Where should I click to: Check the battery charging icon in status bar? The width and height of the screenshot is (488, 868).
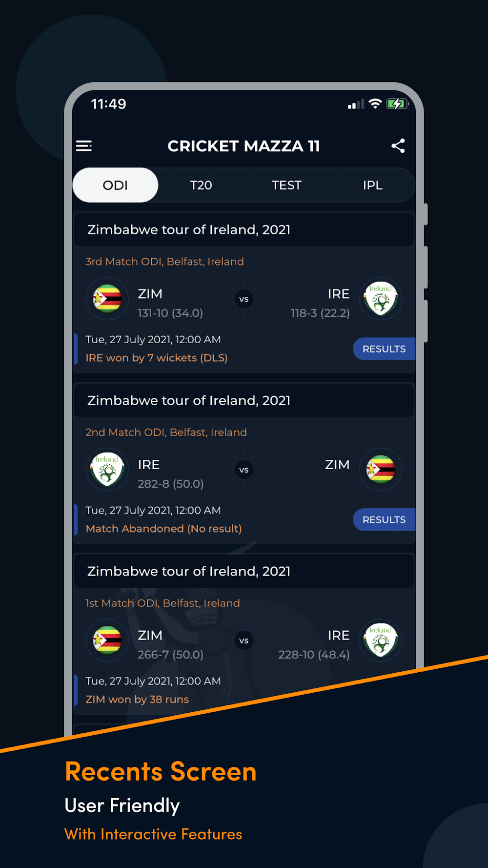click(x=397, y=104)
